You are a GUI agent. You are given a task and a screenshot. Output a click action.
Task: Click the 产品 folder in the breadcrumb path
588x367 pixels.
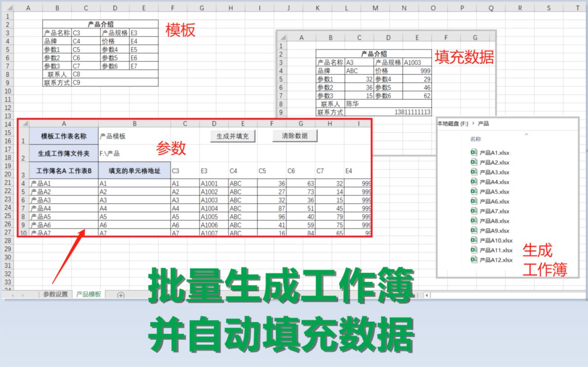483,123
